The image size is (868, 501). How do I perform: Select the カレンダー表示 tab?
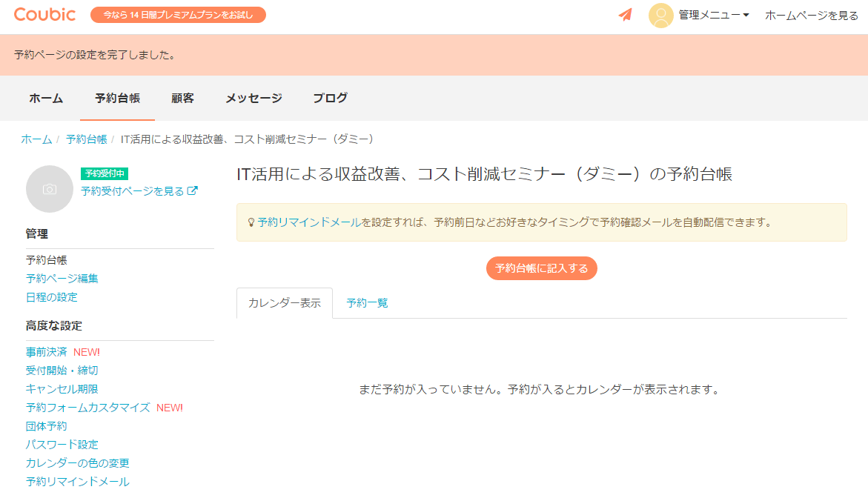pyautogui.click(x=285, y=303)
